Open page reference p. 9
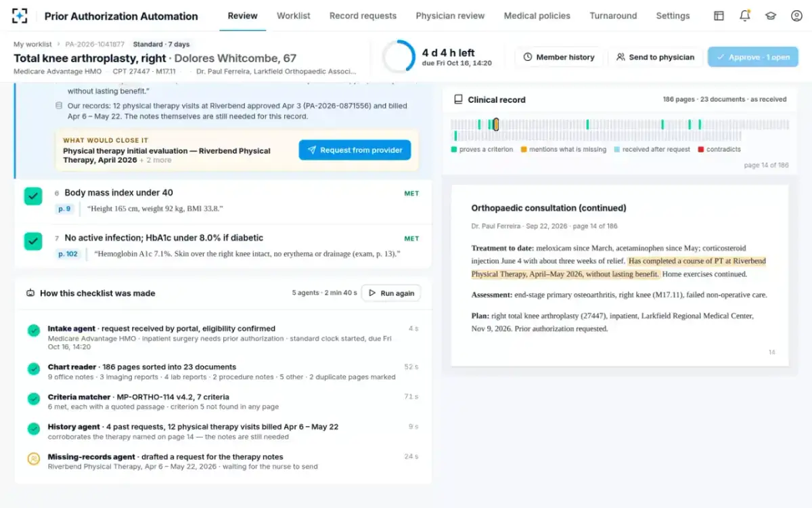Image resolution: width=812 pixels, height=508 pixels. 64,209
